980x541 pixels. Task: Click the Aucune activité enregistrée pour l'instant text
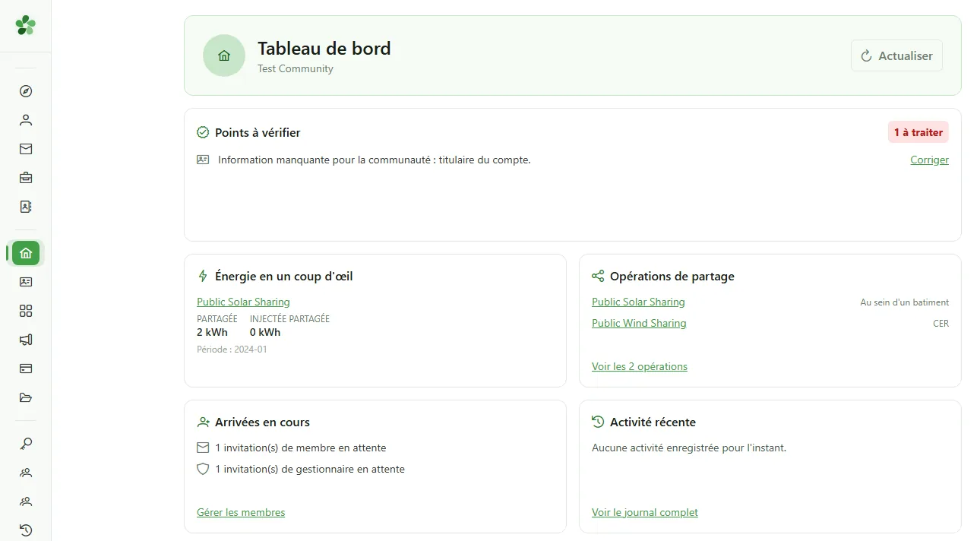(689, 448)
